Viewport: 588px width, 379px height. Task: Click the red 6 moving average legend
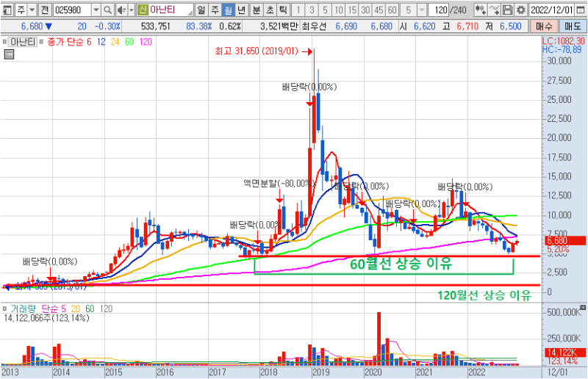coord(89,42)
